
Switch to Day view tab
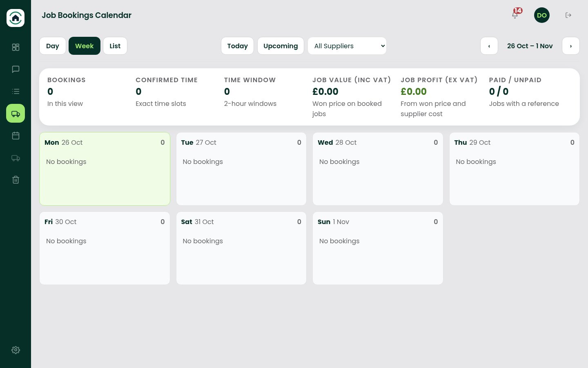pos(53,46)
